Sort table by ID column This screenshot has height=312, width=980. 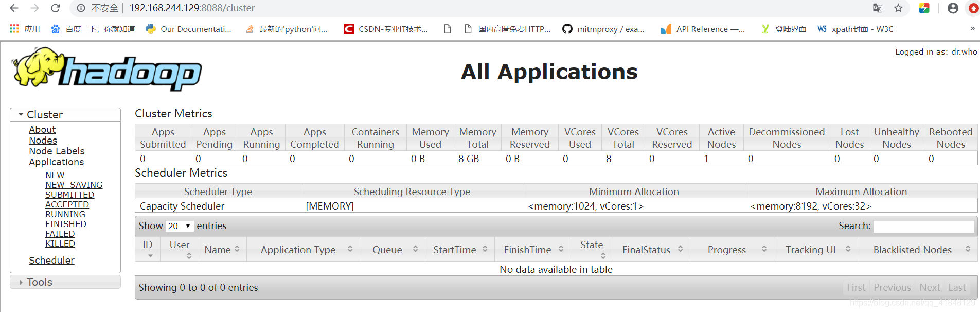click(148, 249)
